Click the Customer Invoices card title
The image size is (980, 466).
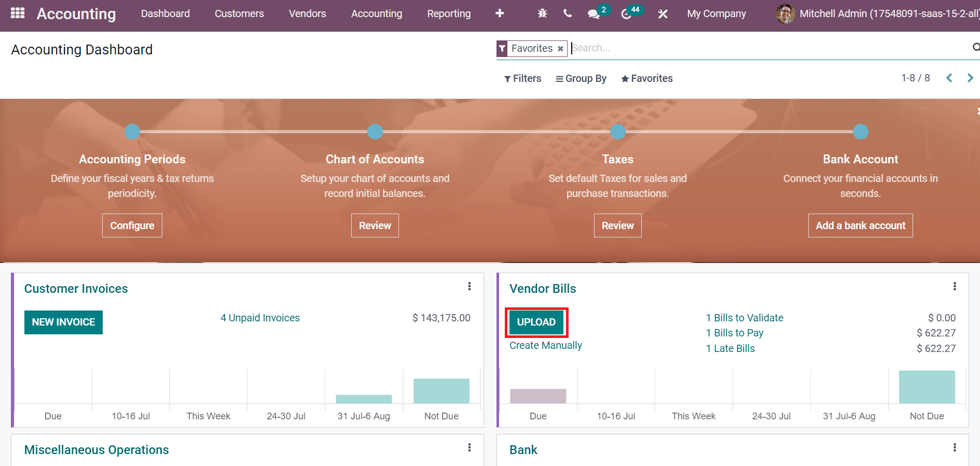point(76,289)
